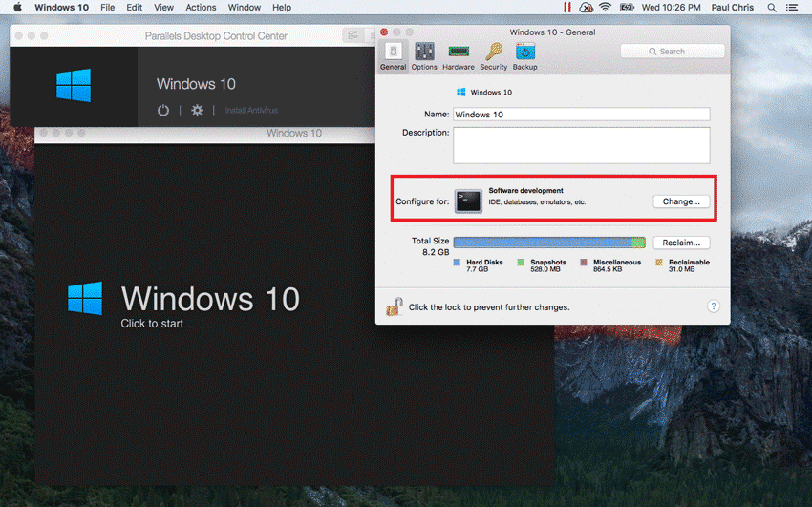Click the Parallels icon in menu bar

pyautogui.click(x=567, y=8)
